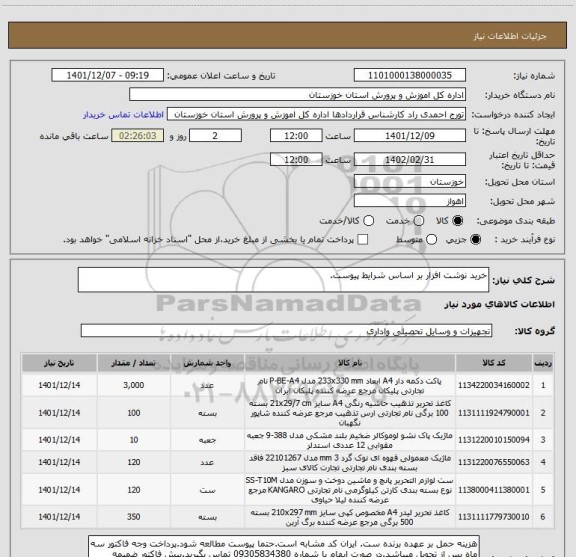Click the unit cell ست in row 5
Viewport: 576px width, 557px height.
(x=207, y=490)
